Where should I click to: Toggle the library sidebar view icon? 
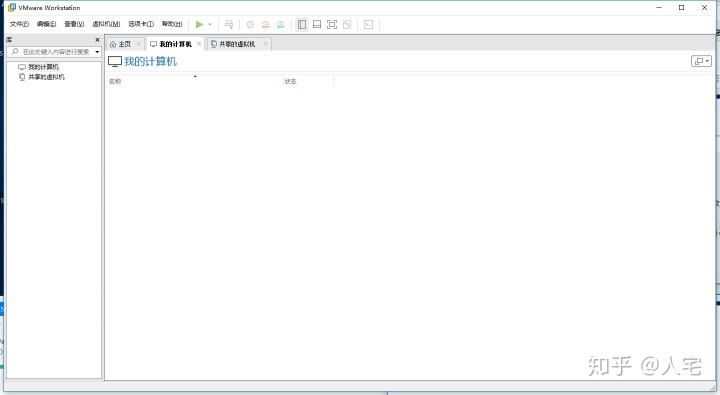click(302, 24)
